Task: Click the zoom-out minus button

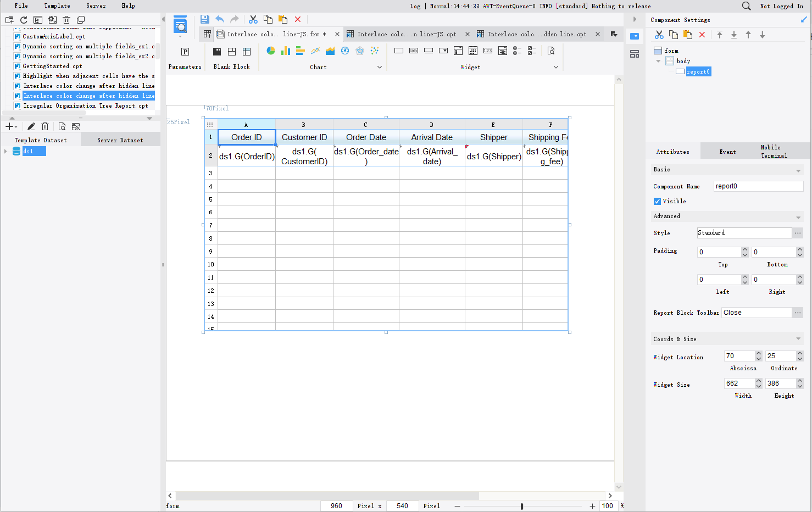Action: click(x=457, y=506)
